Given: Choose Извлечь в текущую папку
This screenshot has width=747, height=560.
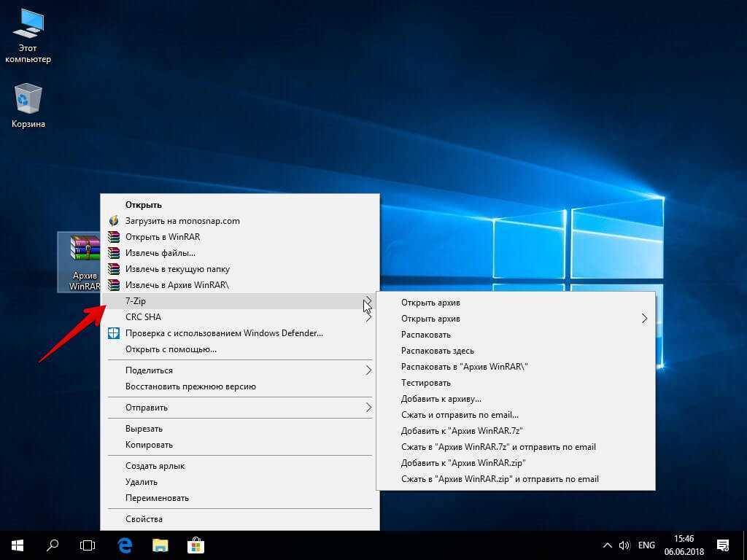Looking at the screenshot, I should tap(239, 269).
